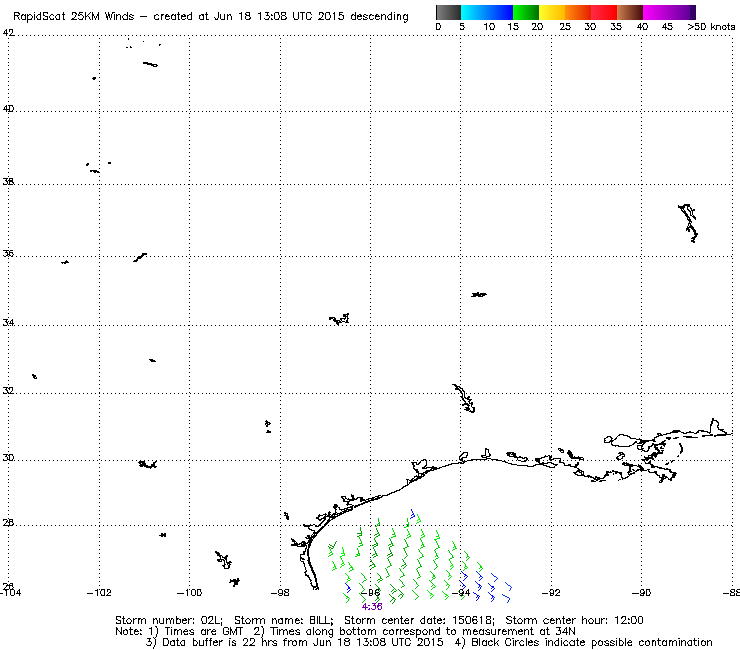Click longitude label -102 on the bottom axis
740x650 pixels.
click(99, 592)
